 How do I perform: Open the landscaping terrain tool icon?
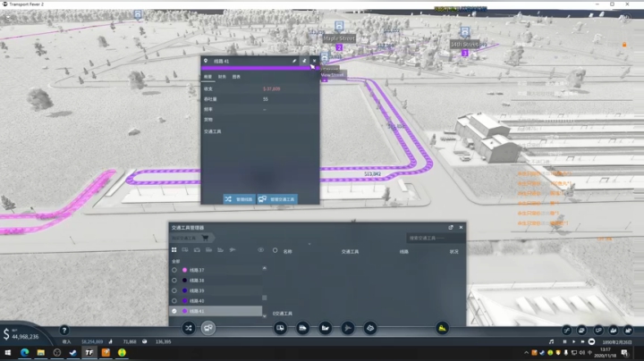(x=370, y=328)
